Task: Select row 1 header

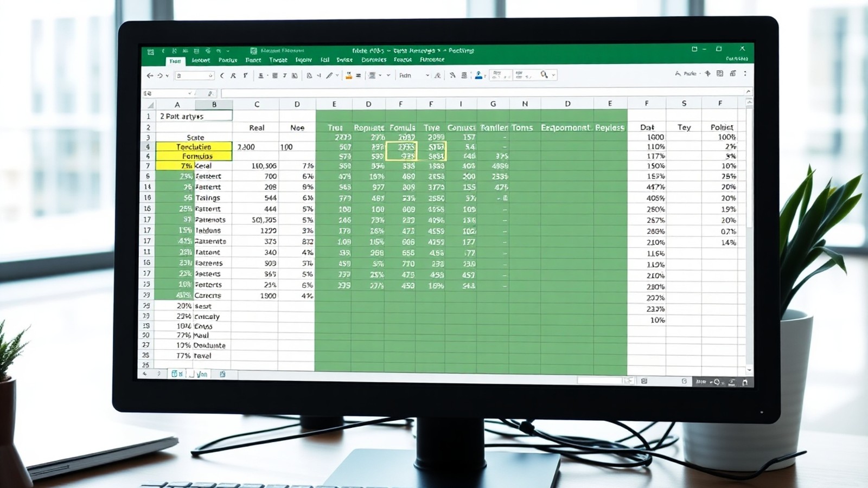Action: (x=148, y=116)
